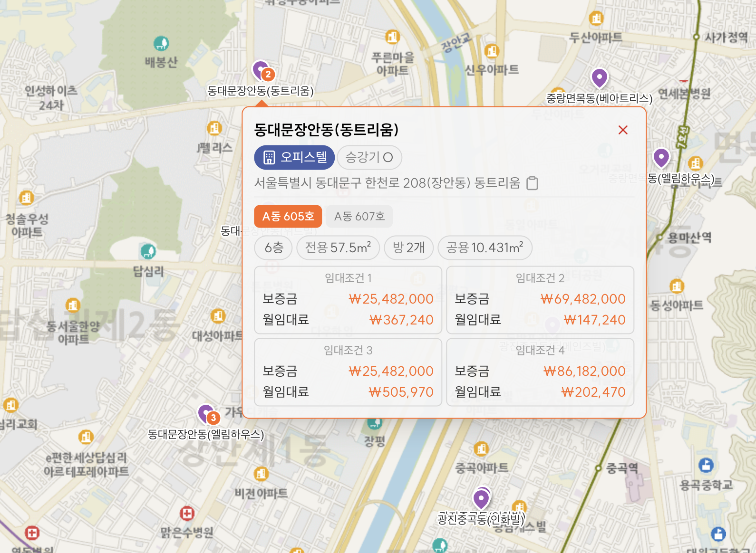Click the 중랑면목동(베아트리스) purple map pin
Image resolution: width=756 pixels, height=553 pixels.
(x=599, y=77)
